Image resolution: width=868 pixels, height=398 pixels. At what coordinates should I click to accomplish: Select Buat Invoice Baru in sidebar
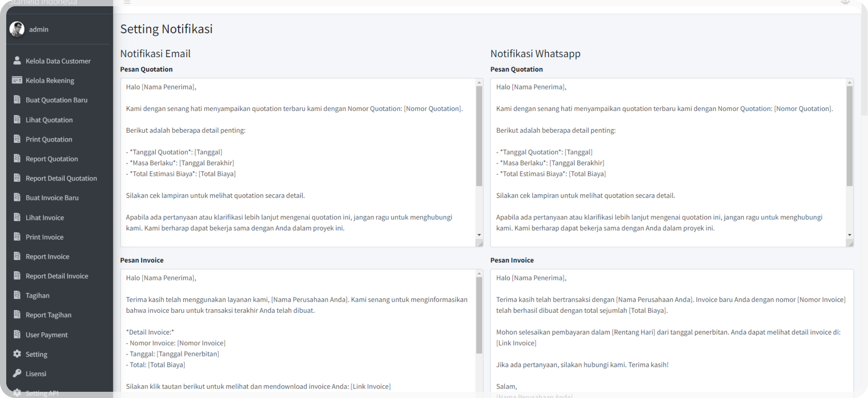tap(52, 198)
